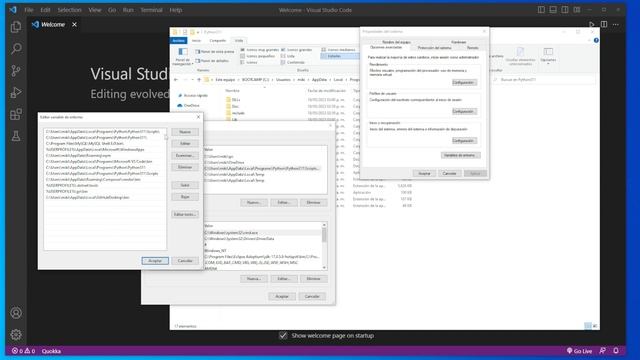Close the Welcome tab
This screenshot has width=640, height=360.
74,24
